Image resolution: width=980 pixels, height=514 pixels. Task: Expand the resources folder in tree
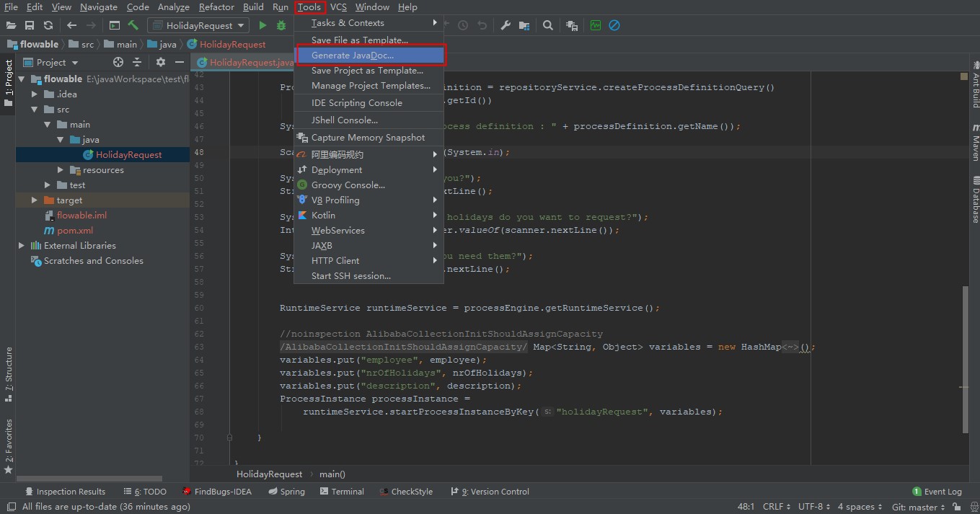61,170
